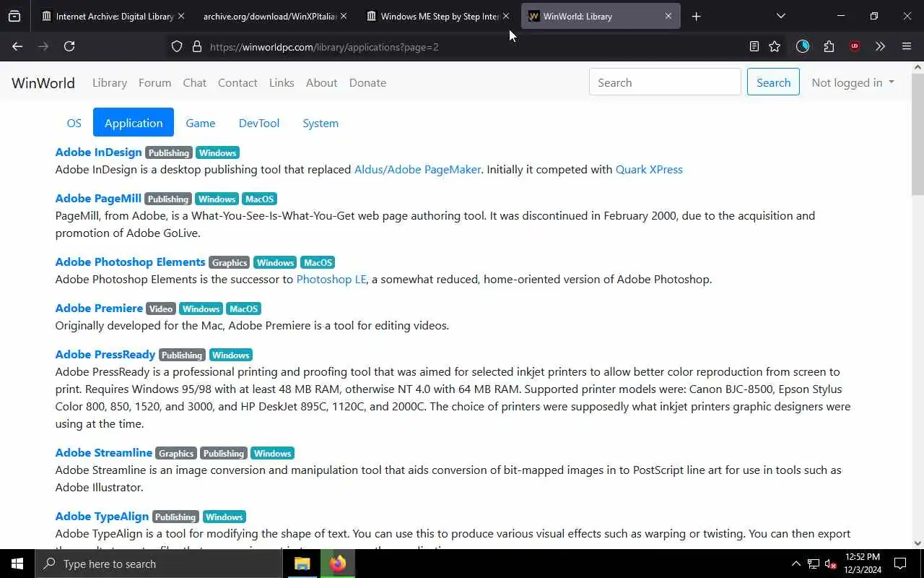The width and height of the screenshot is (924, 578).
Task: Open the list all tabs dropdown arrow
Action: pos(780,16)
